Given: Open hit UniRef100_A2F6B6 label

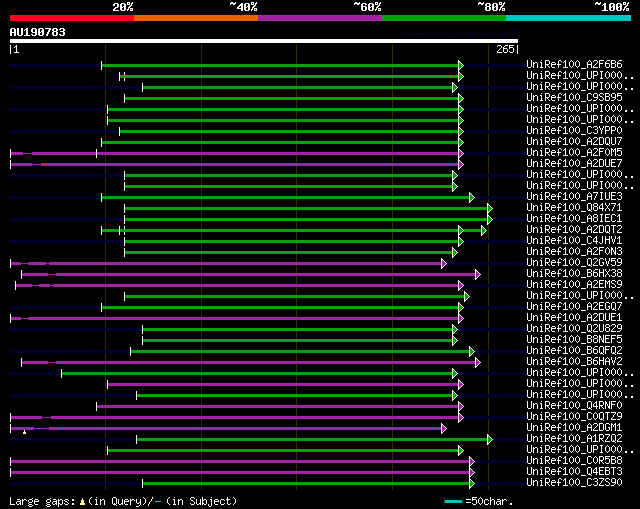Looking at the screenshot, I should point(574,64).
